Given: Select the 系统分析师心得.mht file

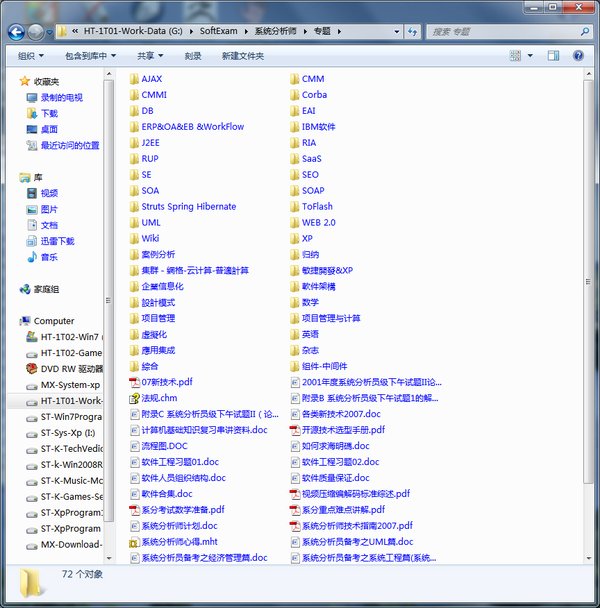Looking at the screenshot, I should click(x=174, y=542).
